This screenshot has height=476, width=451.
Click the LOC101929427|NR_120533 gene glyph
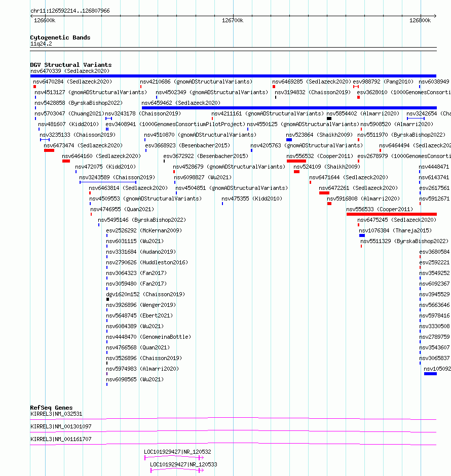point(177,470)
